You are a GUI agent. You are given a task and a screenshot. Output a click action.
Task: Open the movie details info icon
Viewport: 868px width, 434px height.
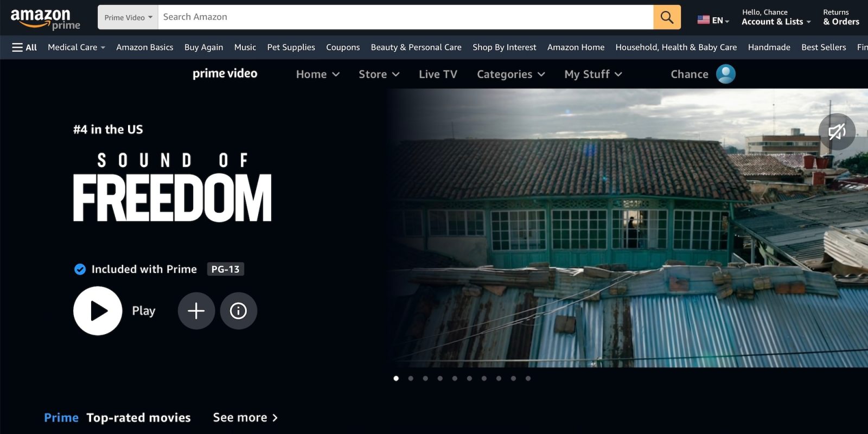pos(238,311)
